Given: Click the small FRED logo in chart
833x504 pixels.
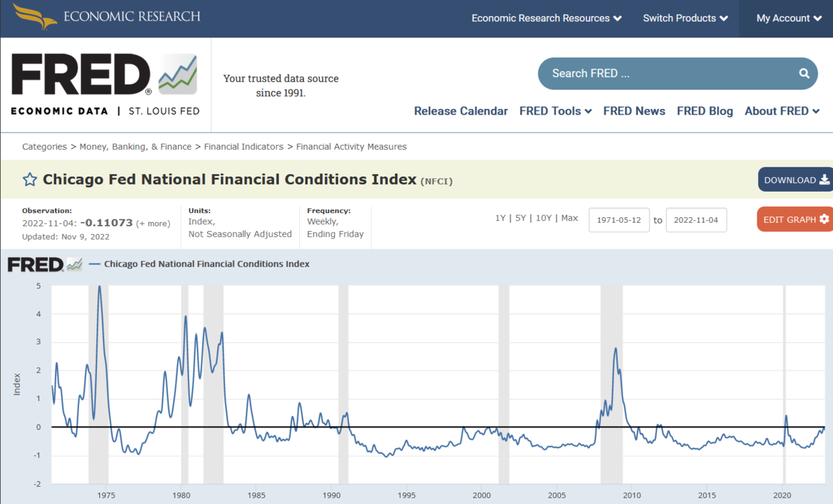Looking at the screenshot, I should (44, 264).
